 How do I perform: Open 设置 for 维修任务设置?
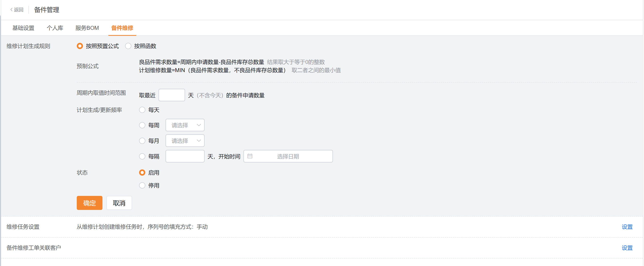tap(627, 227)
